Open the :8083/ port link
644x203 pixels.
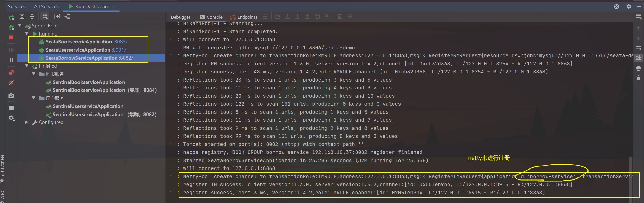[x=120, y=42]
